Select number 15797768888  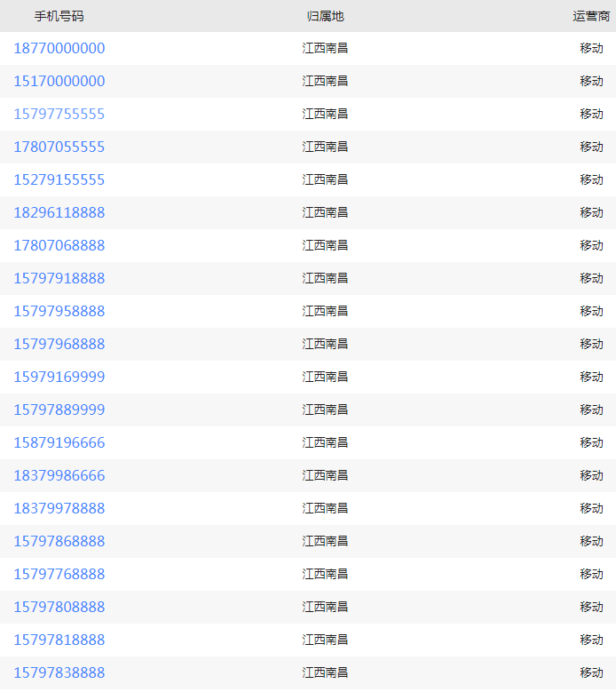click(x=59, y=574)
